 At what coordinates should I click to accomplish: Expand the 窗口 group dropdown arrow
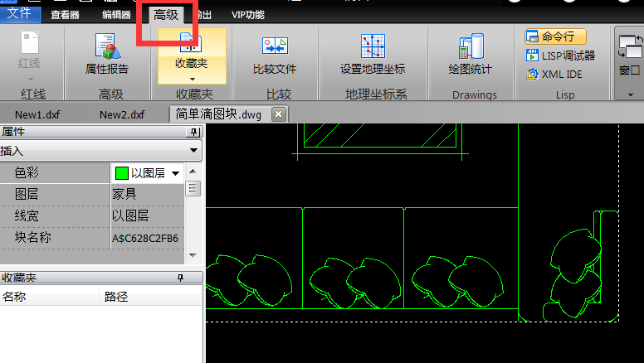coord(631,94)
